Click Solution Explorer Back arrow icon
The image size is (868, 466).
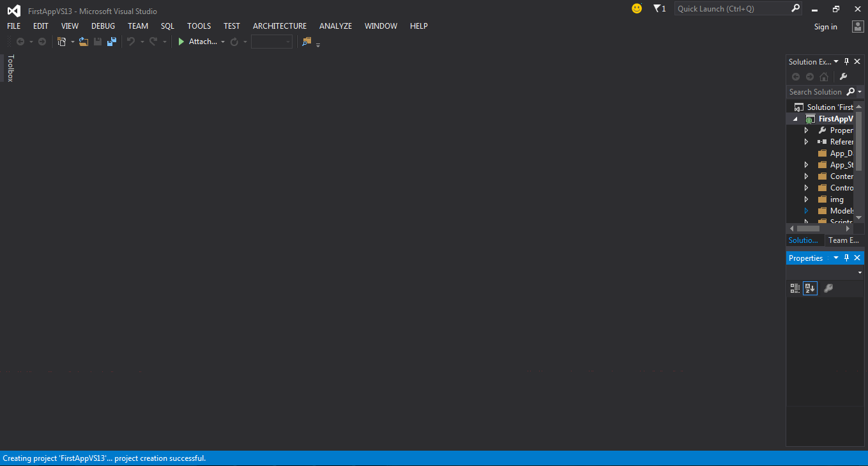pos(796,77)
